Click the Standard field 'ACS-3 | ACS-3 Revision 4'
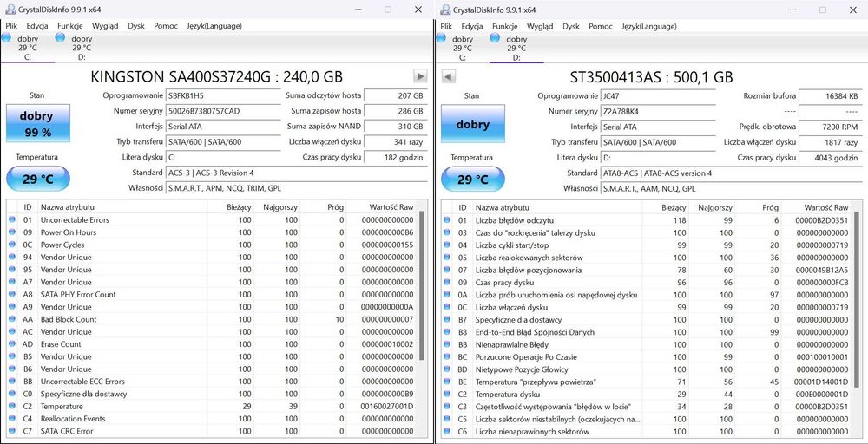Viewport: 868px width, 444px height. [297, 173]
